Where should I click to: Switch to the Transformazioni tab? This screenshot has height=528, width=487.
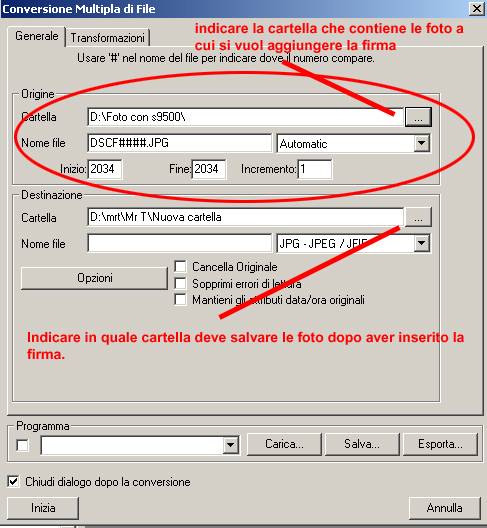107,37
